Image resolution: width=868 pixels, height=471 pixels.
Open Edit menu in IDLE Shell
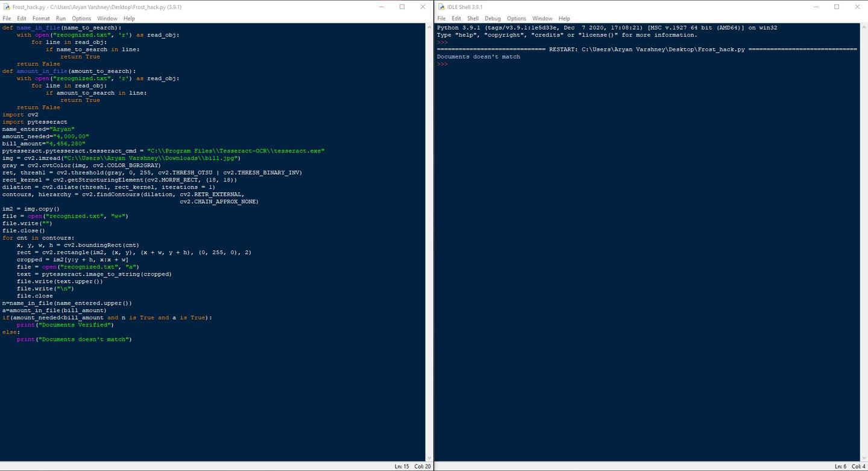coord(456,19)
